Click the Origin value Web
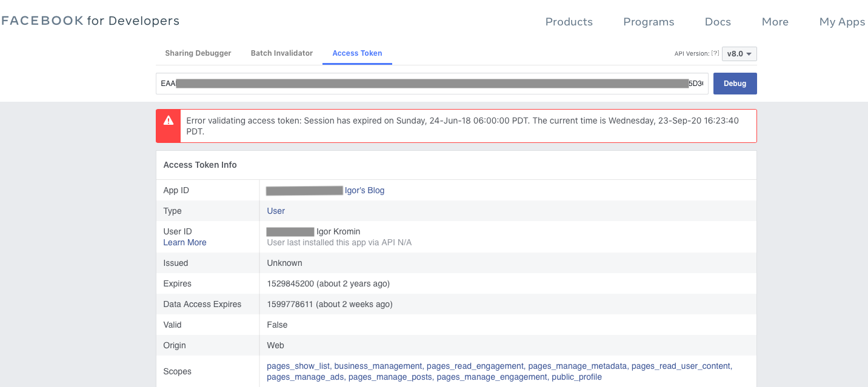 pyautogui.click(x=275, y=345)
